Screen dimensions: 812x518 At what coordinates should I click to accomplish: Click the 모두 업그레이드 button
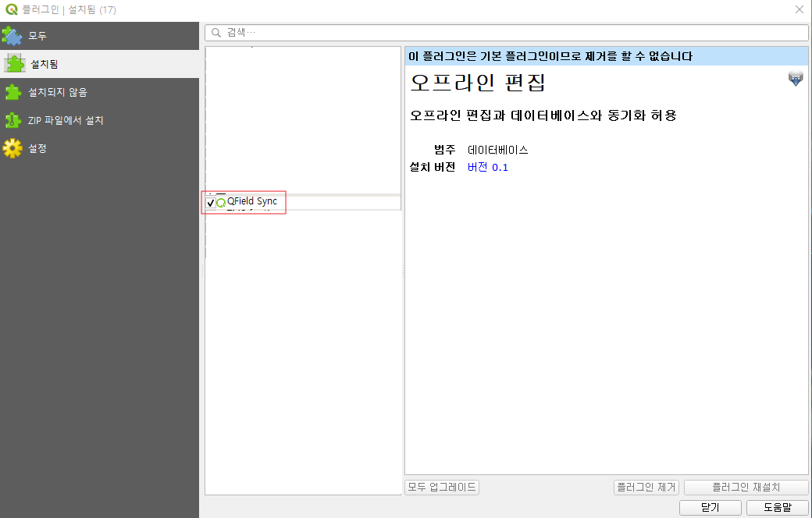(x=441, y=487)
